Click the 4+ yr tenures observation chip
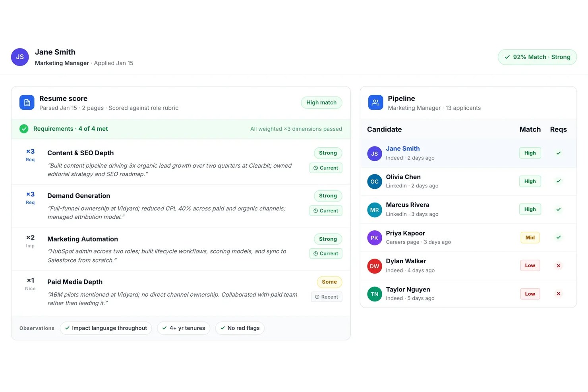Viewport: 588px width, 392px height. pos(184,328)
